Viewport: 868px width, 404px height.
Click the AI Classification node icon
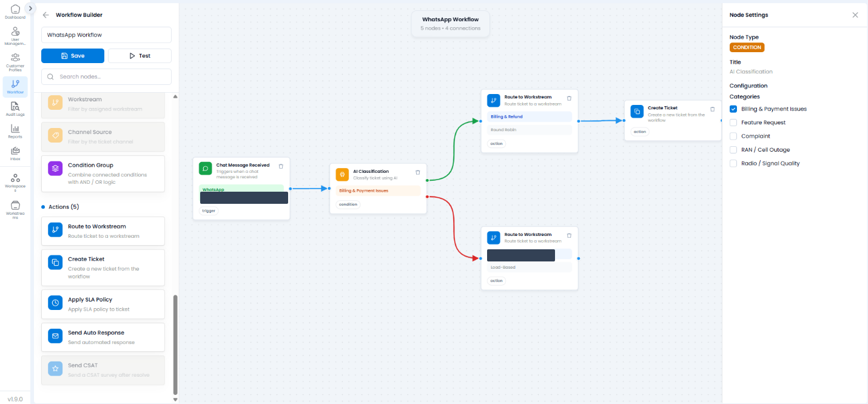click(342, 175)
